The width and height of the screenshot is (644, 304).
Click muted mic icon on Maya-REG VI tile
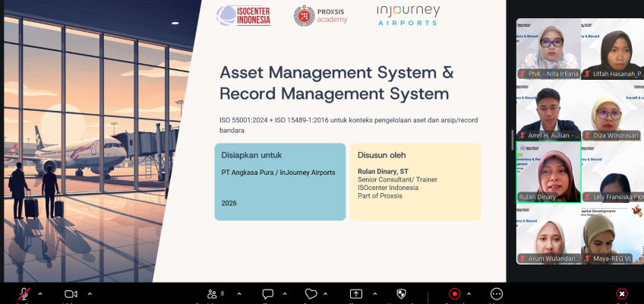(x=588, y=258)
